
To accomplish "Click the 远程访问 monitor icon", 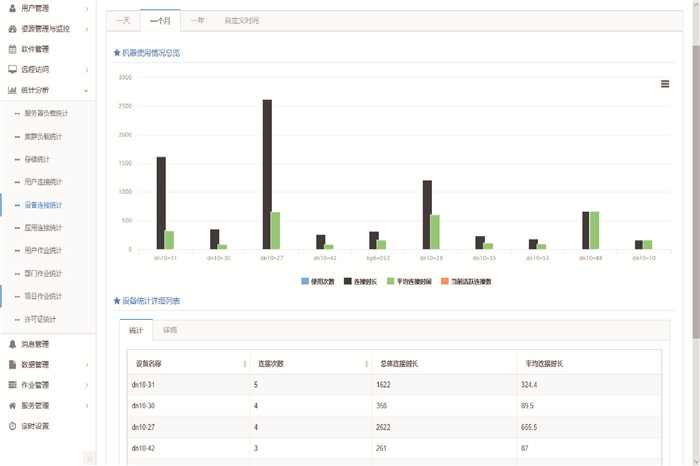I will coord(12,70).
